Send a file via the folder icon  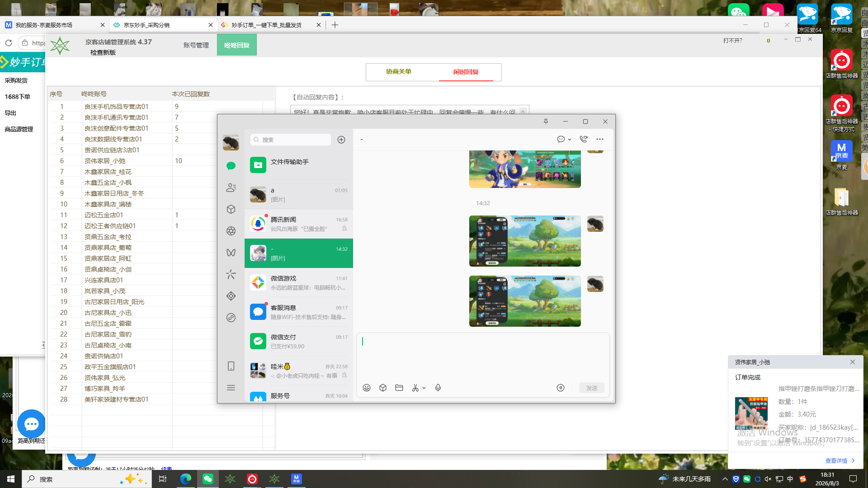coord(399,388)
